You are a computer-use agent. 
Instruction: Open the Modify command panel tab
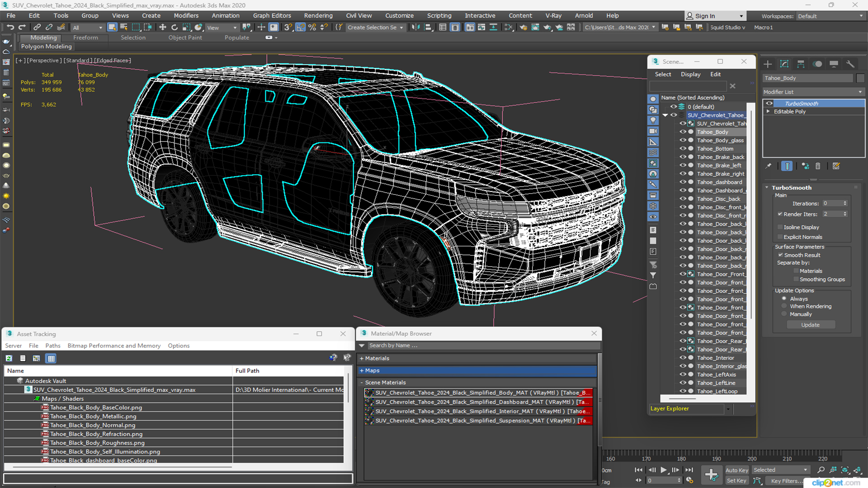(784, 64)
